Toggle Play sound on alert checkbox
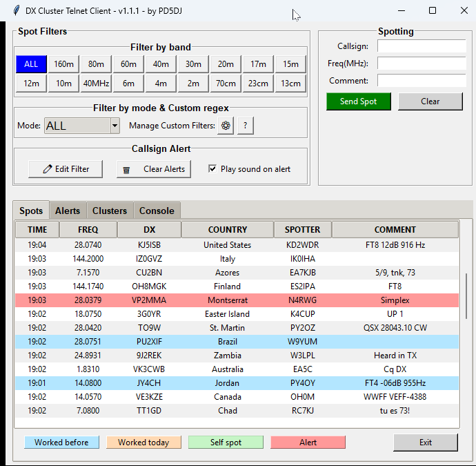 click(213, 169)
